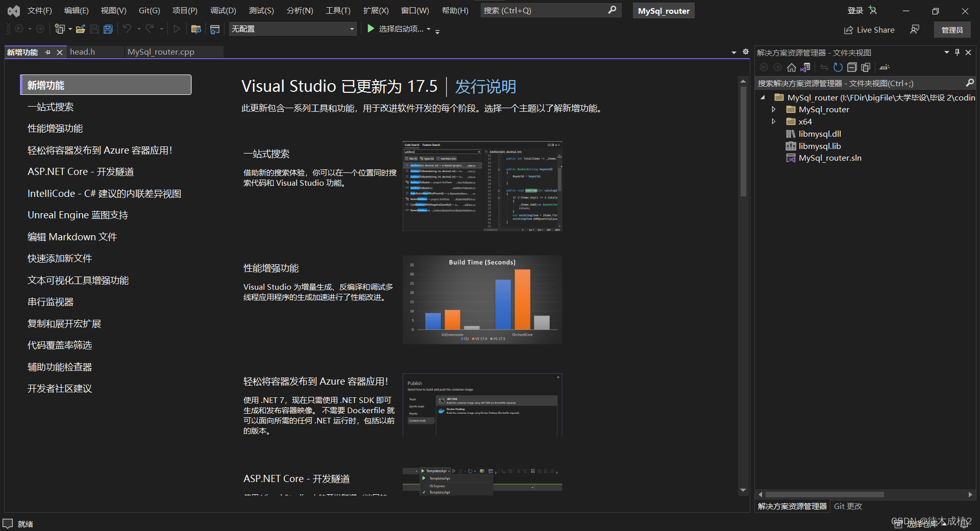Click the navigate forward toolbar icon
The width and height of the screenshot is (980, 531).
click(40, 29)
